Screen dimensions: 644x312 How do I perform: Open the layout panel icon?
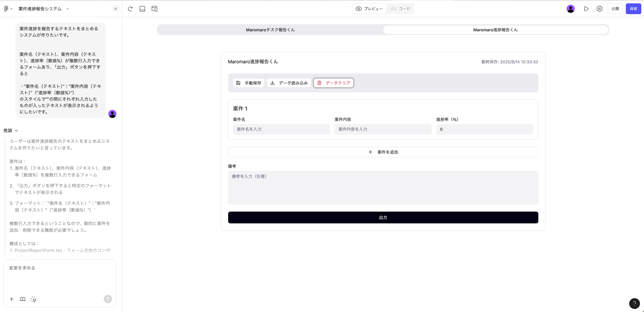click(x=154, y=9)
